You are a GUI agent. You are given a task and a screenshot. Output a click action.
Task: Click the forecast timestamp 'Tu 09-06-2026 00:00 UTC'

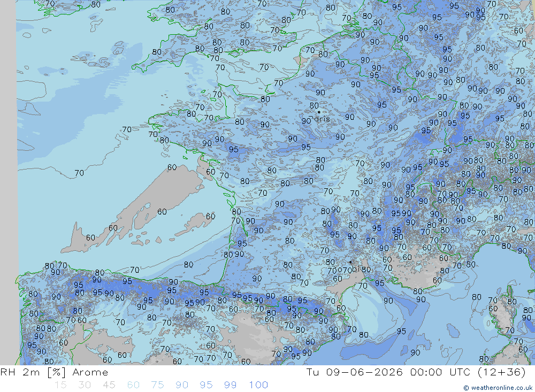388,372
